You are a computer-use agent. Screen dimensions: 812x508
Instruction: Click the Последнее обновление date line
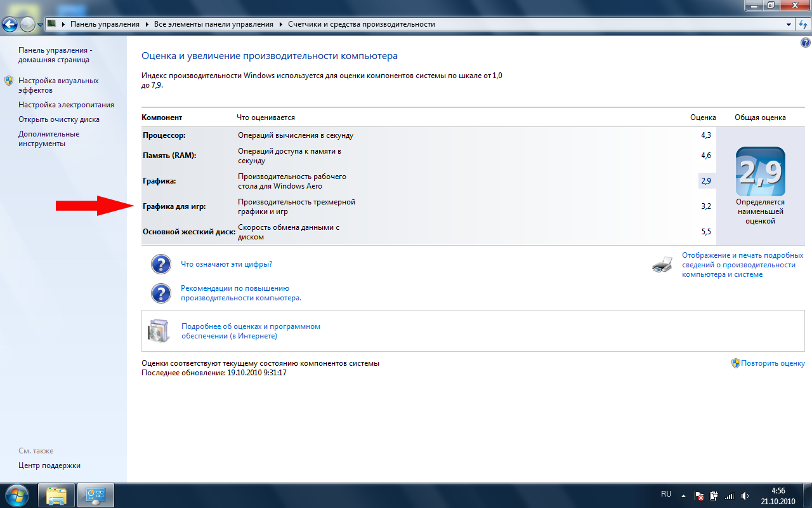pyautogui.click(x=214, y=373)
